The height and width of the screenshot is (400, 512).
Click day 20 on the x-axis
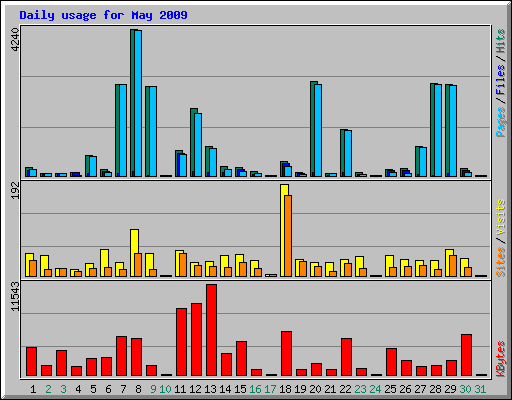(315, 389)
